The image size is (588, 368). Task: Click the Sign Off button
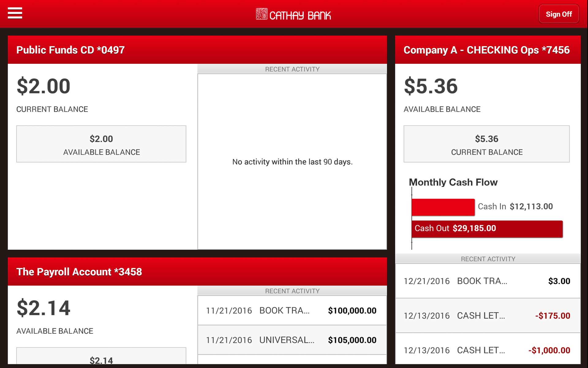pos(559,14)
